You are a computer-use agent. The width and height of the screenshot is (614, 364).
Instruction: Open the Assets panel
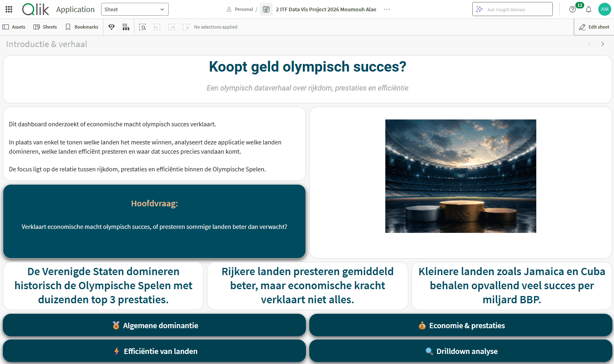(14, 27)
